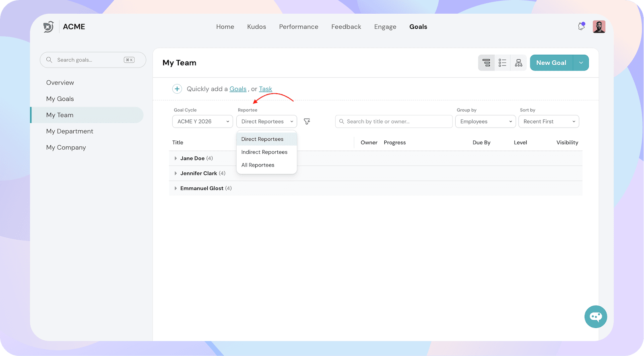The image size is (644, 356).
Task: Click the Task quick-add link
Action: 265,89
